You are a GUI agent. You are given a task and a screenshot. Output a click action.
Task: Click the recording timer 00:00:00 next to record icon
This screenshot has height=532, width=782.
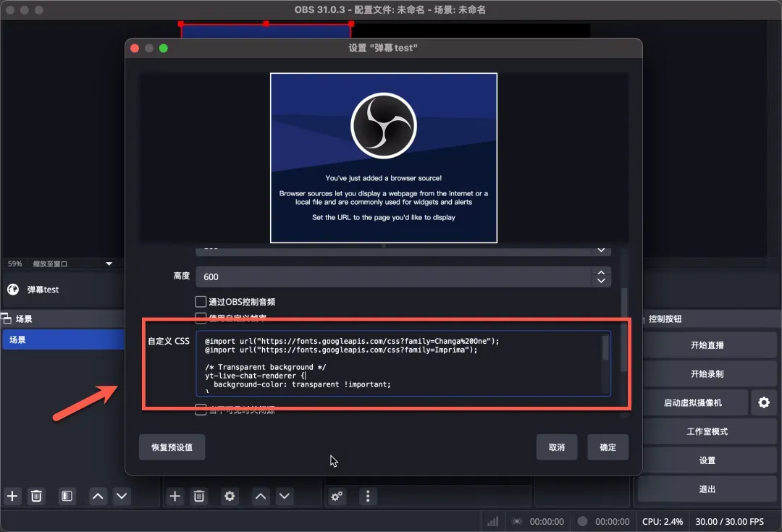(x=612, y=522)
